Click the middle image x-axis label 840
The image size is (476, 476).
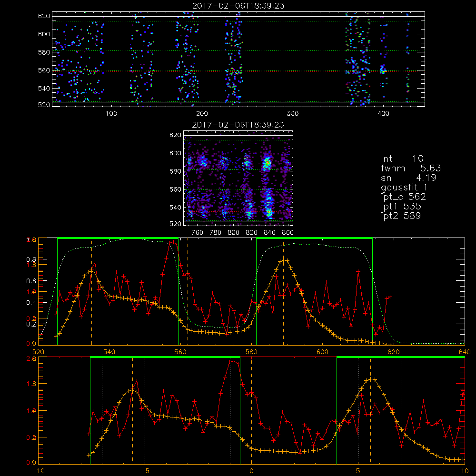point(269,233)
